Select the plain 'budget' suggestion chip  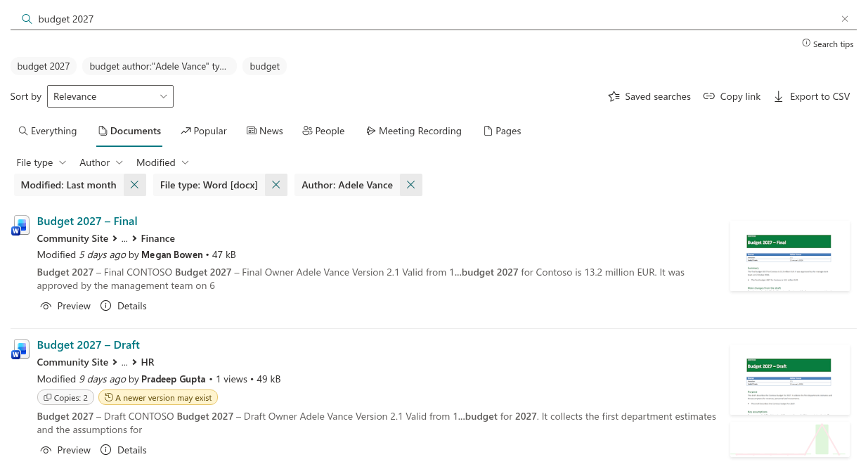(264, 66)
